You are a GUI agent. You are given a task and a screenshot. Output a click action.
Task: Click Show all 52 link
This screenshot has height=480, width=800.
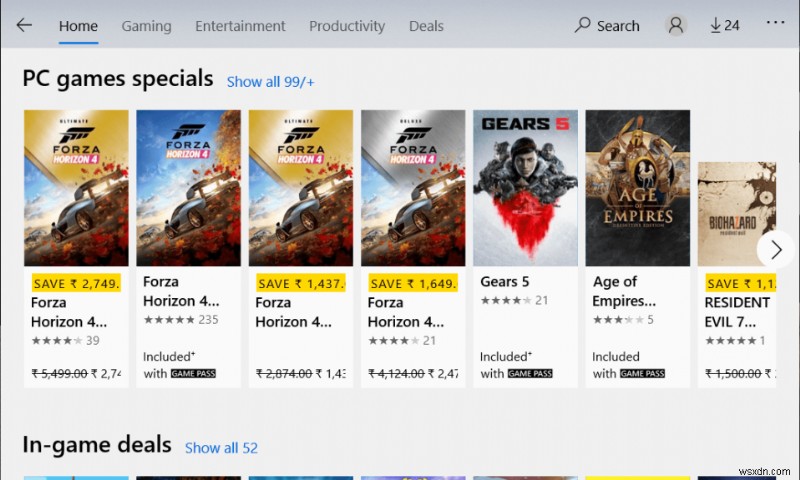tap(221, 448)
